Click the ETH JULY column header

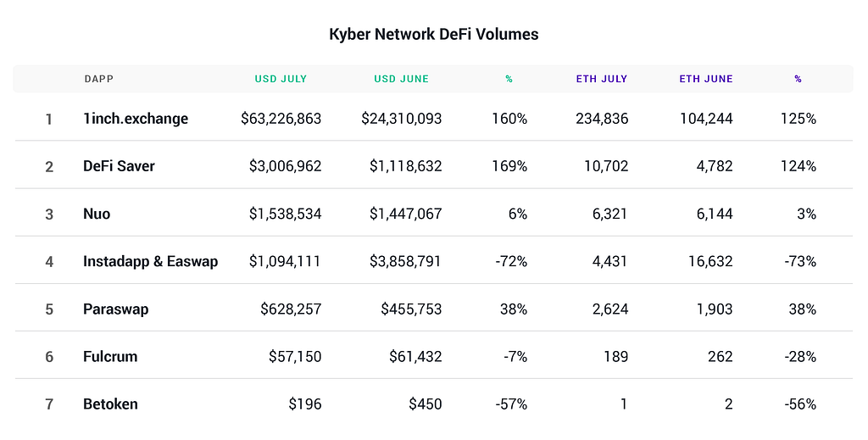[x=602, y=79]
